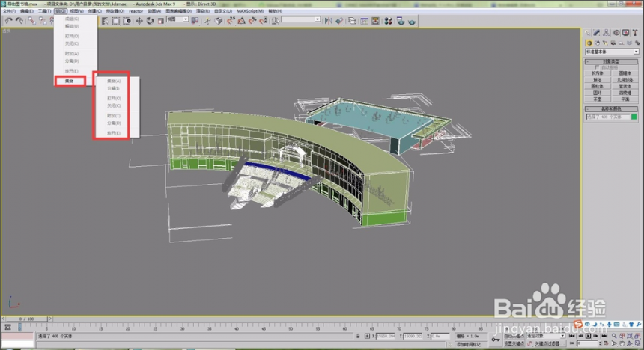Open the 修改器(O) menu
The image size is (644, 350).
[115, 11]
